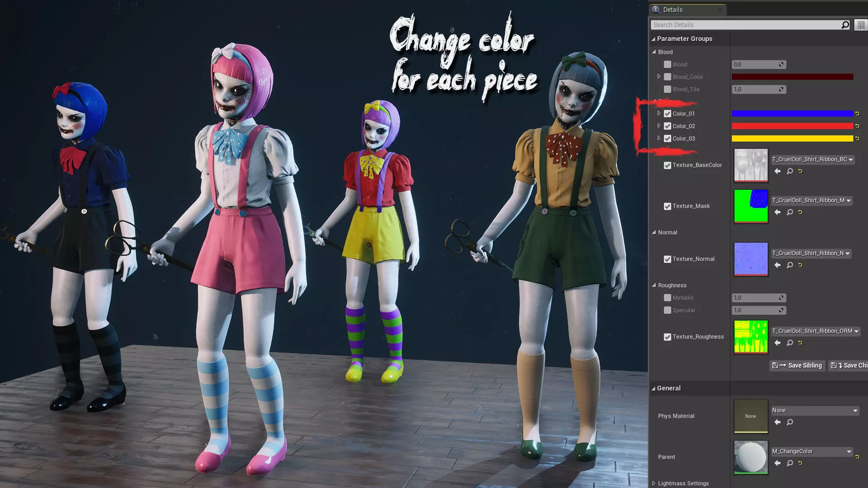This screenshot has height=488, width=868.
Task: Reset Color_01 to its default value
Action: pyautogui.click(x=857, y=113)
